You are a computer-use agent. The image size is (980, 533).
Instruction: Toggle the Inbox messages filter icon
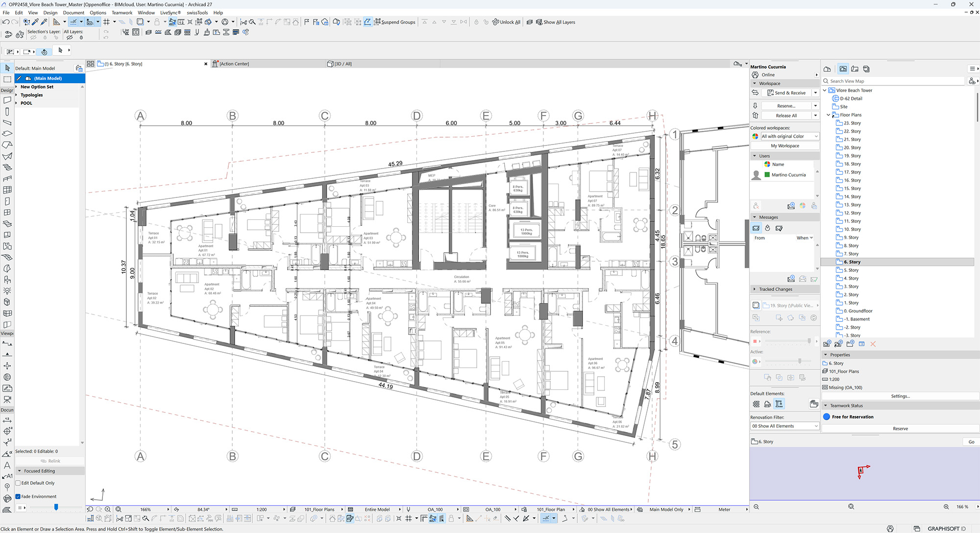click(756, 228)
